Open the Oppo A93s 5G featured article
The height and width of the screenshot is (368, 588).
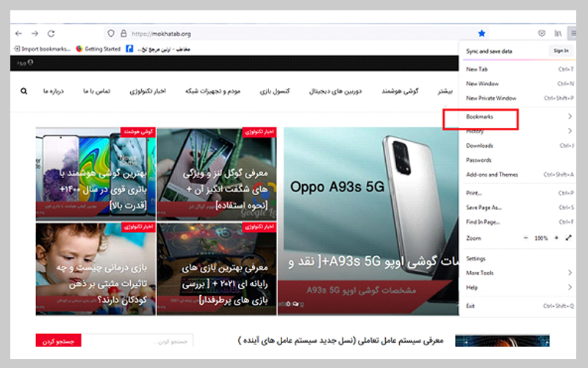pyautogui.click(x=368, y=222)
